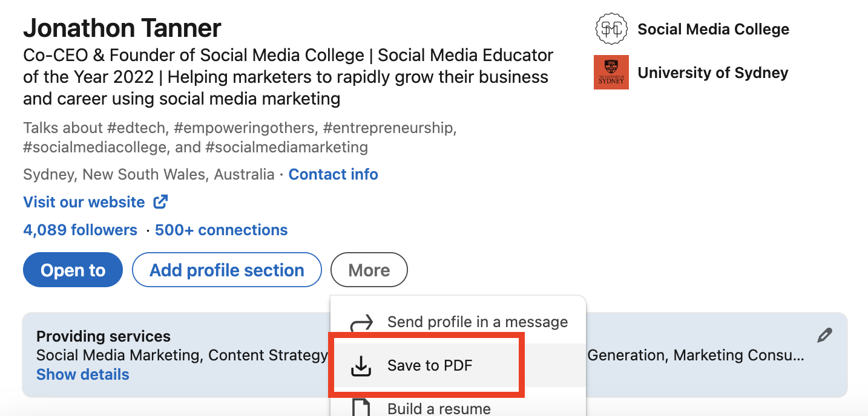Click the Add profile section button

pos(226,270)
